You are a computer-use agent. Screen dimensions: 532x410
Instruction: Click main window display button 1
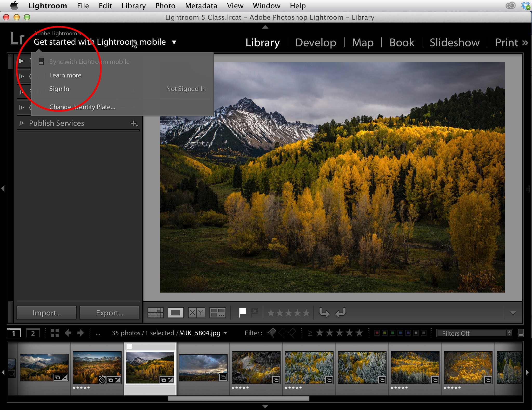(x=14, y=333)
